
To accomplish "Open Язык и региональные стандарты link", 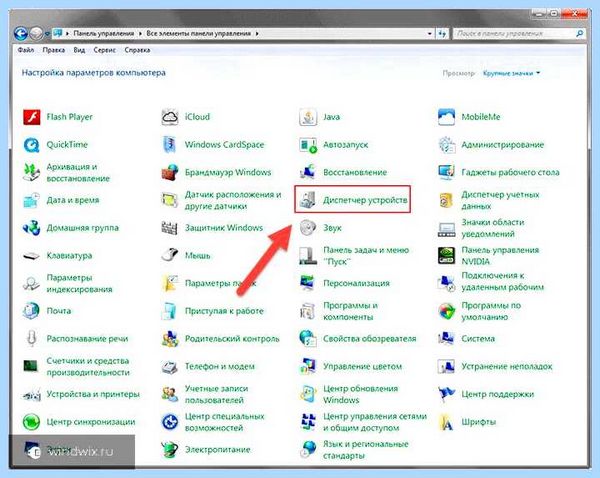I will pyautogui.click(x=366, y=450).
